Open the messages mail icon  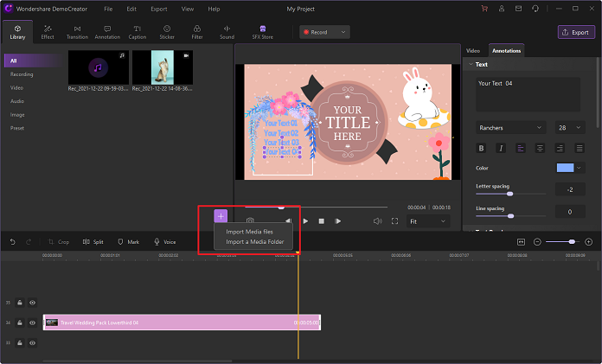(x=518, y=9)
